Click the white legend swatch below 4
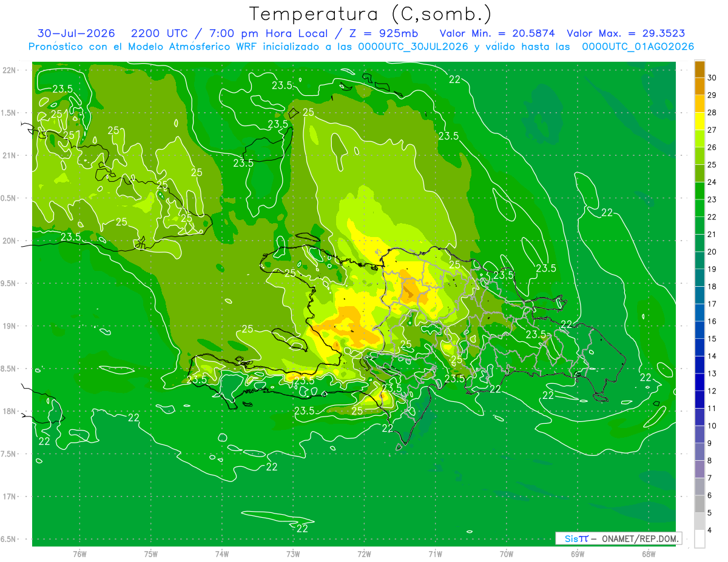This screenshot has height=562, width=728. pyautogui.click(x=699, y=539)
